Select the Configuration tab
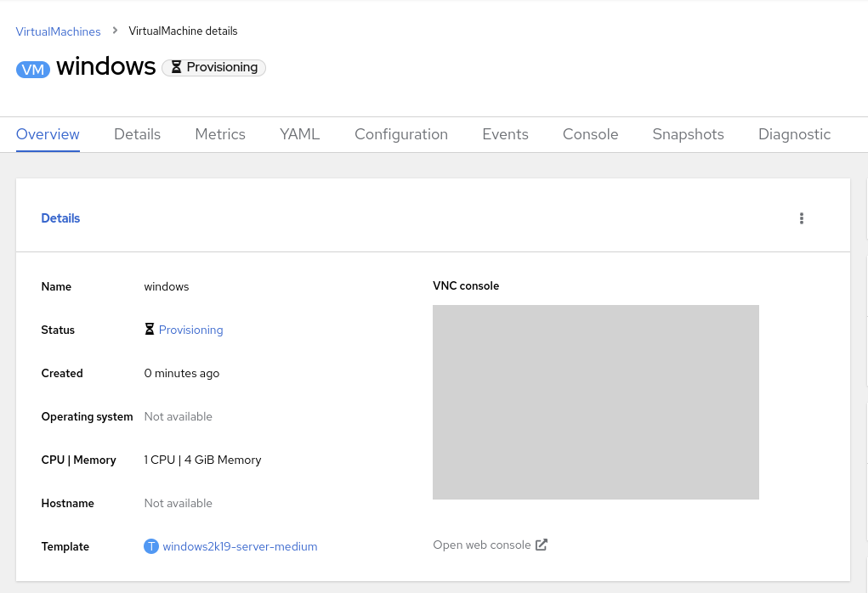Image resolution: width=868 pixels, height=593 pixels. (400, 134)
